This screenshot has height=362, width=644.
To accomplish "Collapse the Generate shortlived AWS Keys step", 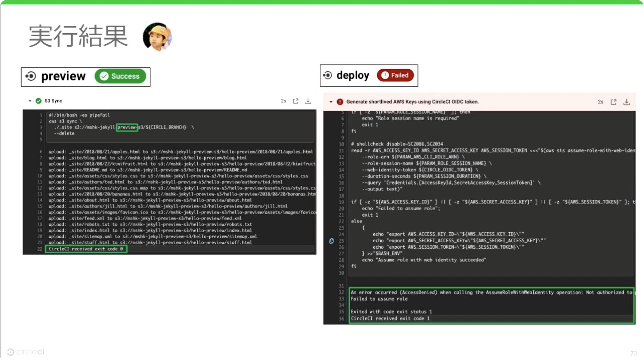I will 331,102.
